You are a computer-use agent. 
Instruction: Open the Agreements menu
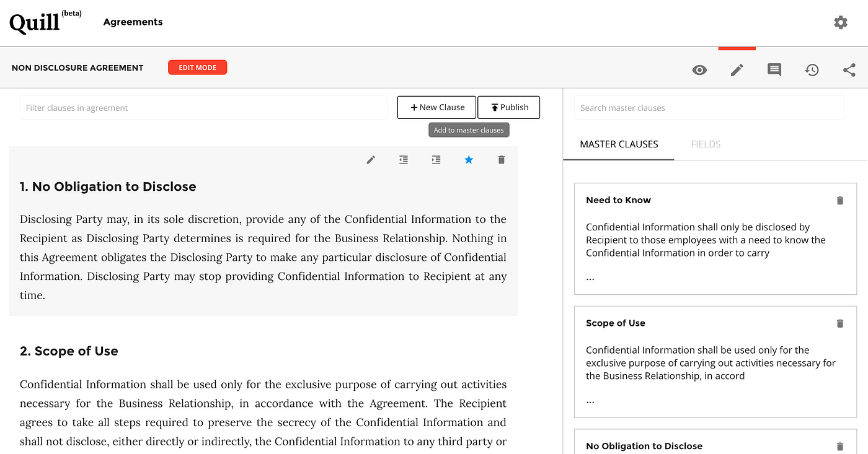pyautogui.click(x=133, y=22)
